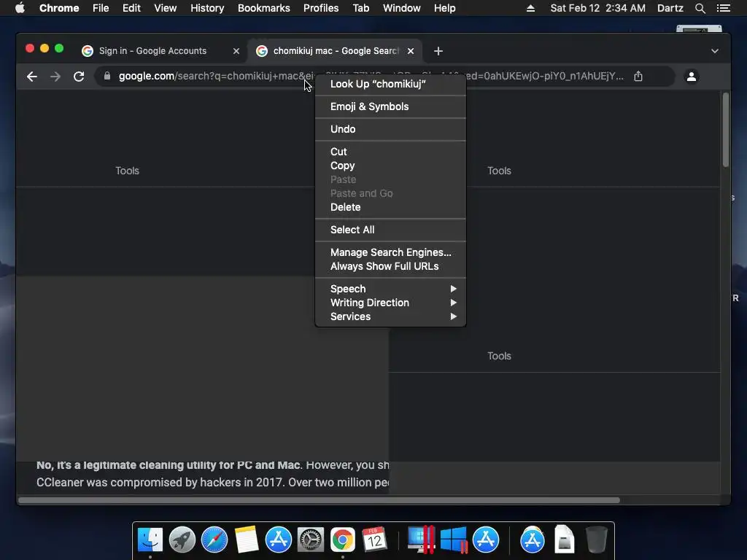Switch to Sign in - Google Accounts tab

(152, 51)
